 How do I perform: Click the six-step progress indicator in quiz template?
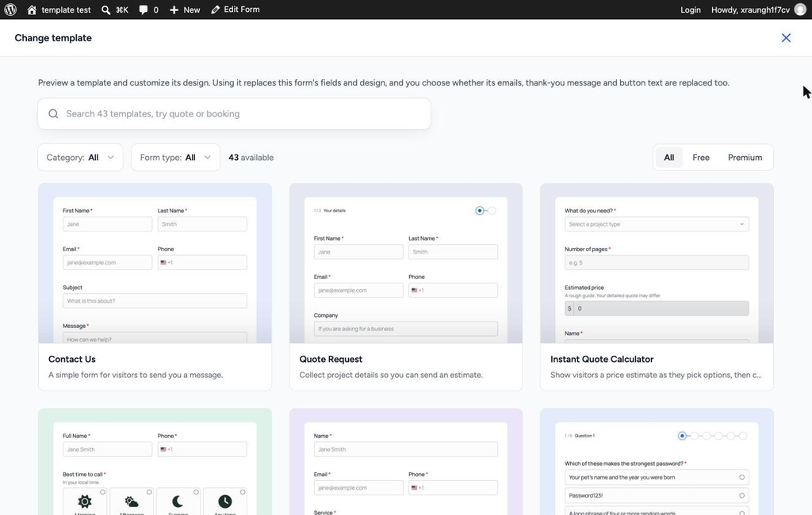click(x=713, y=436)
